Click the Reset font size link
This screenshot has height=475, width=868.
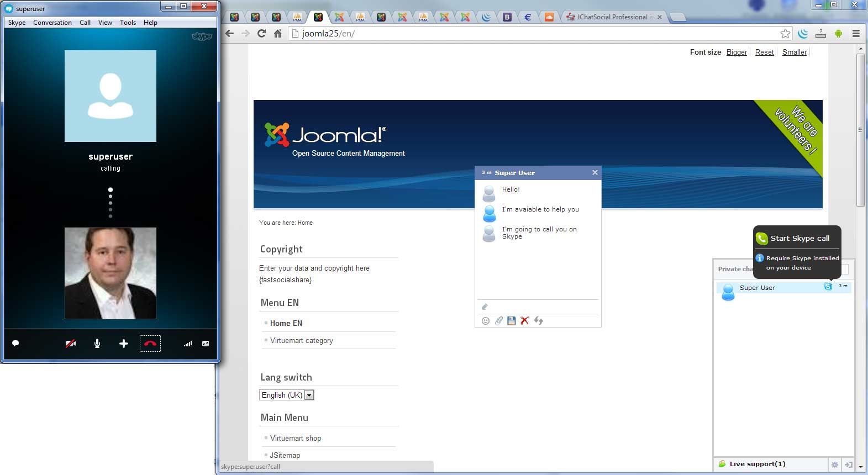[765, 52]
